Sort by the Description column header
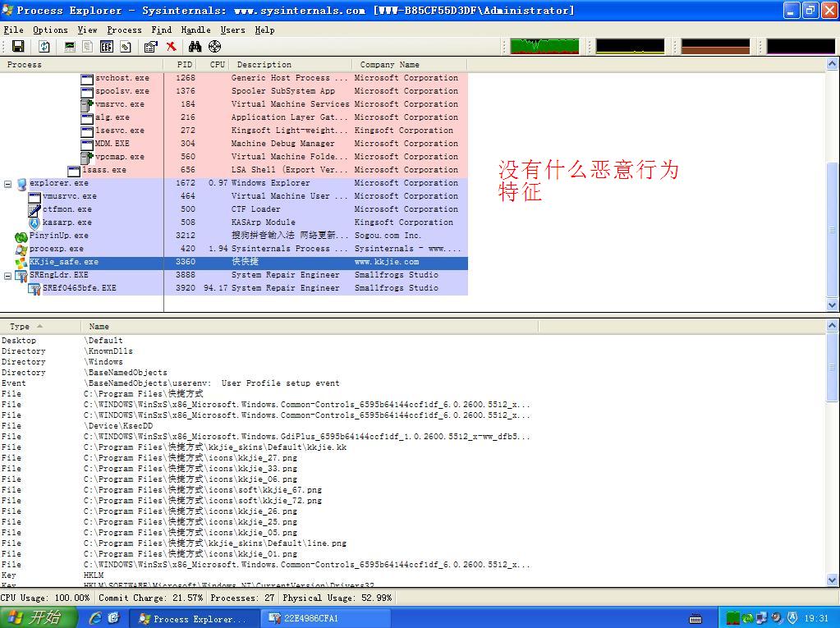This screenshot has width=840, height=628. [x=291, y=64]
